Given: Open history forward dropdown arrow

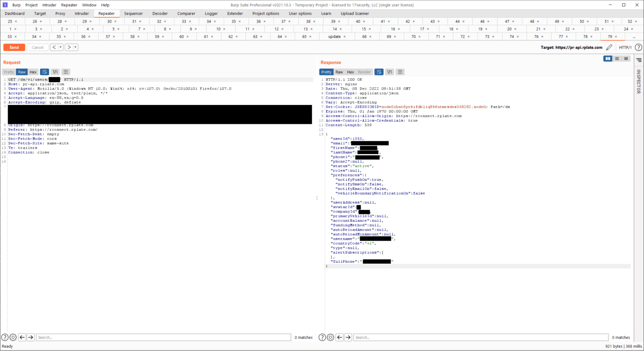Looking at the screenshot, I should click(75, 47).
